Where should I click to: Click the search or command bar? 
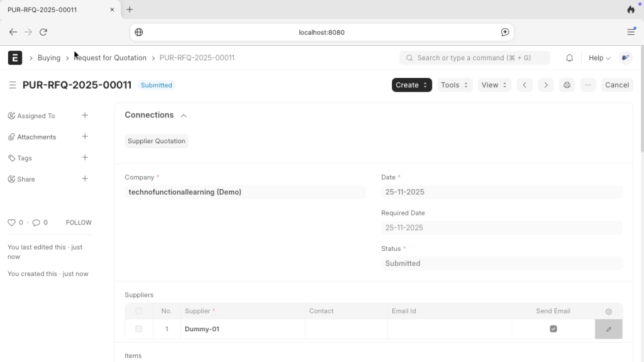point(475,58)
